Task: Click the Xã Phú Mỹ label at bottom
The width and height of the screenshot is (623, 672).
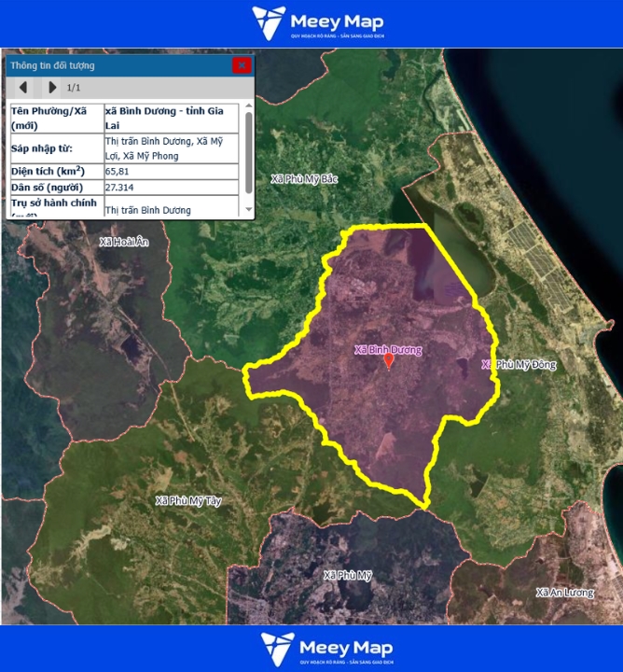Action: coord(348,575)
